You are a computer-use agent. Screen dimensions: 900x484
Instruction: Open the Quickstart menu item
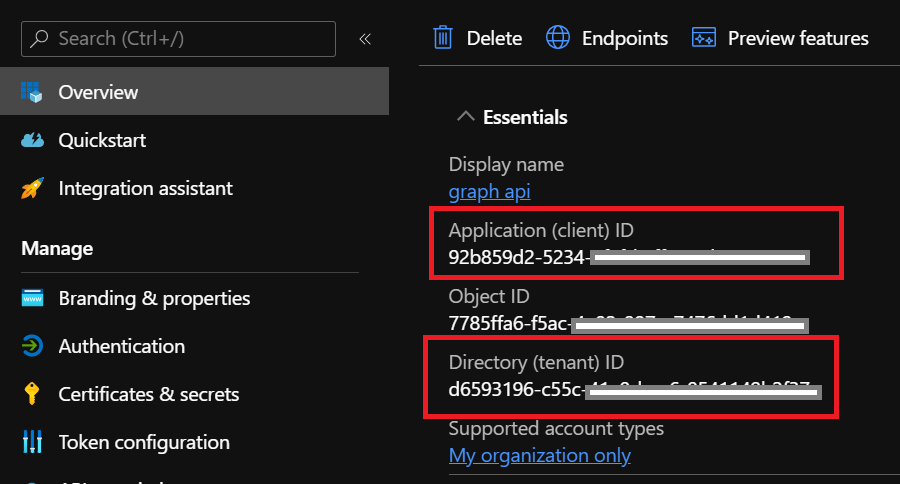coord(102,140)
